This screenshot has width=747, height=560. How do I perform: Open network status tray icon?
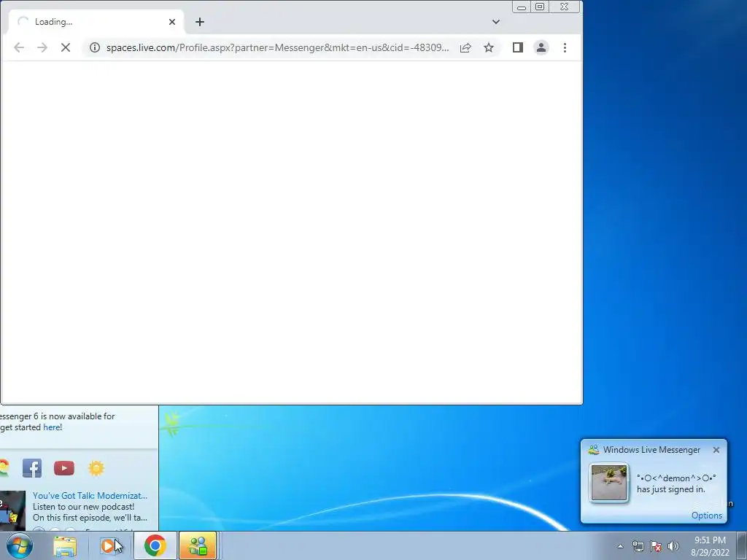click(638, 546)
